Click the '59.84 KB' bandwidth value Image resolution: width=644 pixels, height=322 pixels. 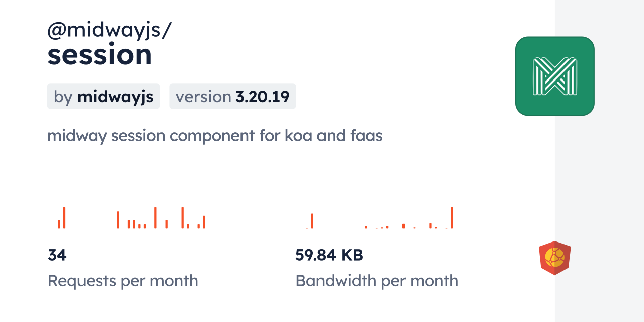click(329, 255)
